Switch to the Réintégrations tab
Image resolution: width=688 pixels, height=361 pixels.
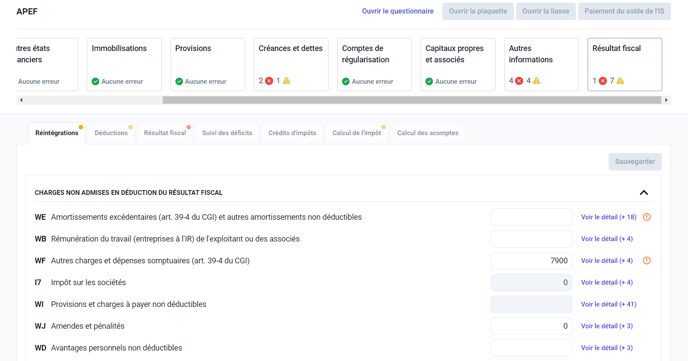click(57, 133)
